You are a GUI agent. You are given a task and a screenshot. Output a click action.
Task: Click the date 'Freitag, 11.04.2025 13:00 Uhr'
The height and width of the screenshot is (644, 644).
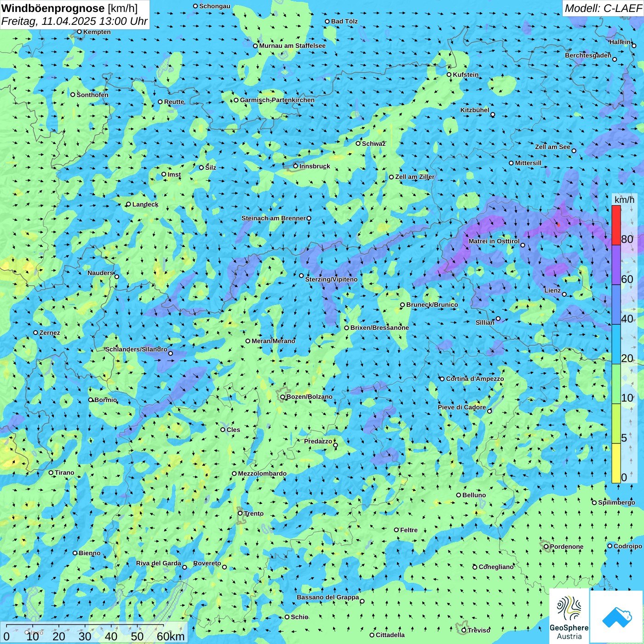(x=75, y=21)
